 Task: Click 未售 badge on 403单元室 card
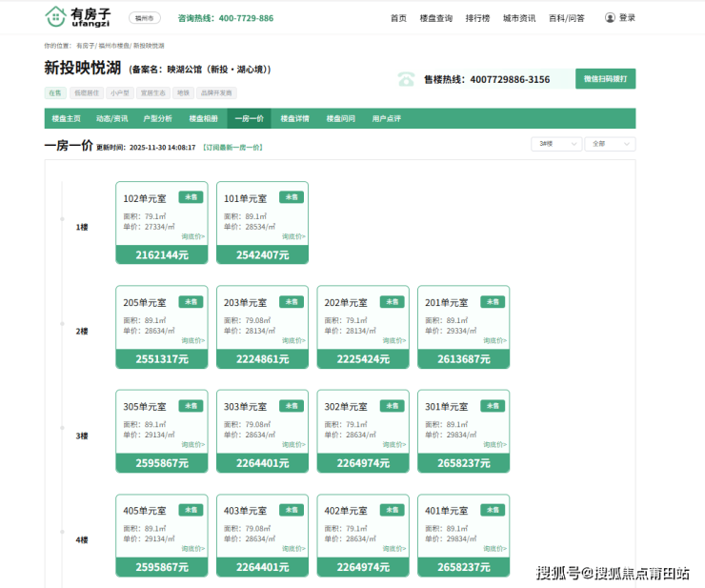[292, 510]
